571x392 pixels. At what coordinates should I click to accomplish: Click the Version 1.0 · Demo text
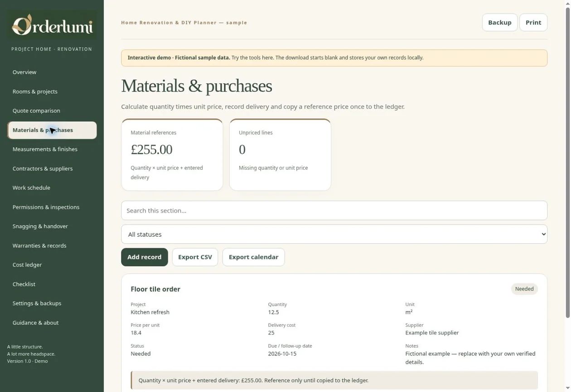point(27,361)
